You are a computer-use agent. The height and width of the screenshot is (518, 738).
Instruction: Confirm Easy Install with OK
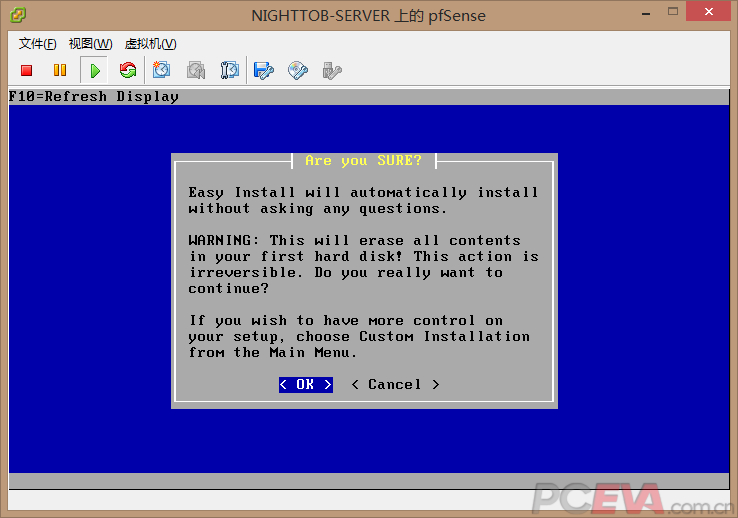305,385
